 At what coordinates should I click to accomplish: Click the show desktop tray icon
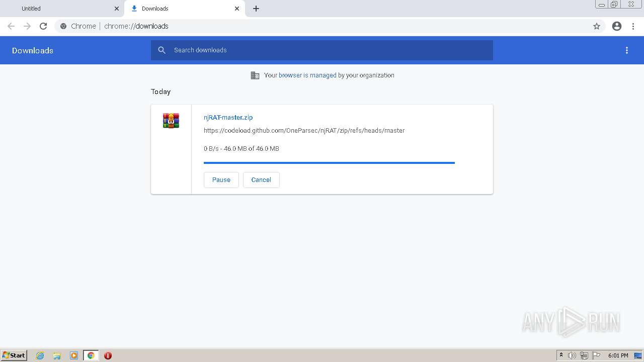[638, 355]
